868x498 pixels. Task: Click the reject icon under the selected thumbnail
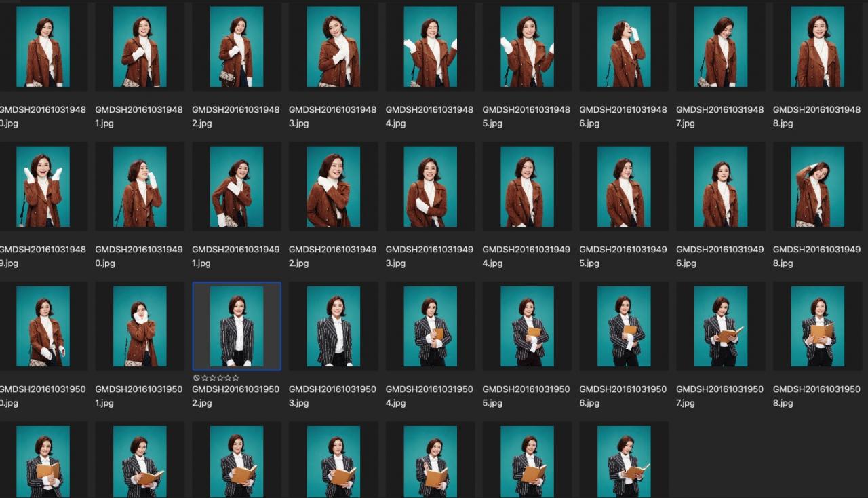[197, 378]
